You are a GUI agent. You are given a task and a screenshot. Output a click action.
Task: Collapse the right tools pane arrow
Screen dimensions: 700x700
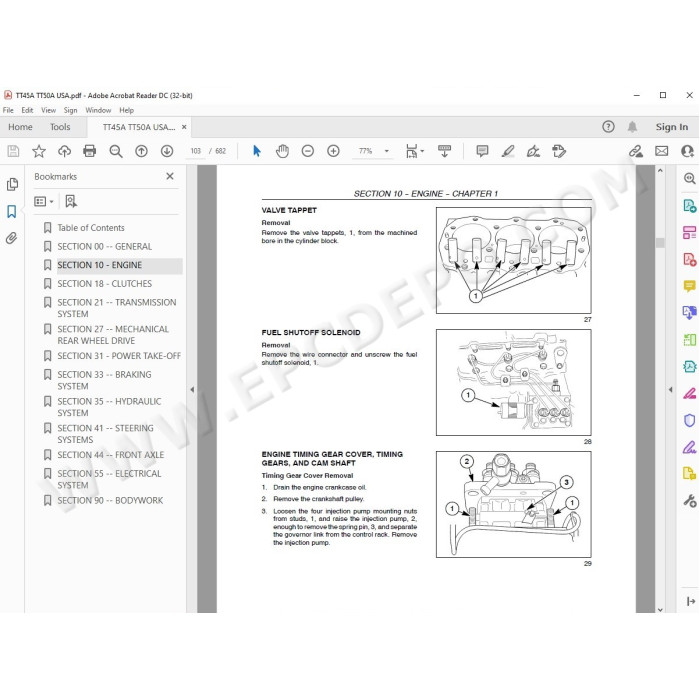[671, 389]
